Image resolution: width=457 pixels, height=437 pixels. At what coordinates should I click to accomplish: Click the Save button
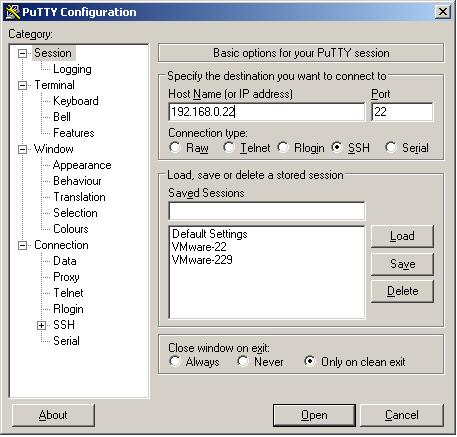point(402,264)
